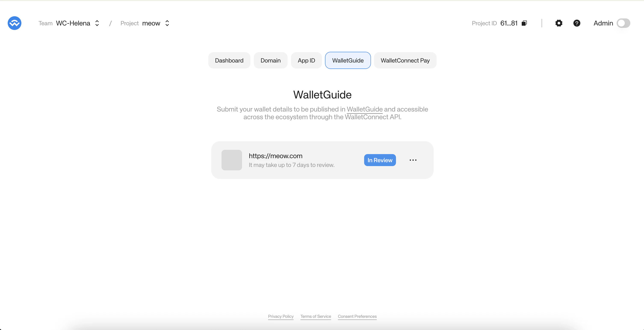This screenshot has height=330, width=644.
Task: Click the In Review status badge
Action: point(380,160)
